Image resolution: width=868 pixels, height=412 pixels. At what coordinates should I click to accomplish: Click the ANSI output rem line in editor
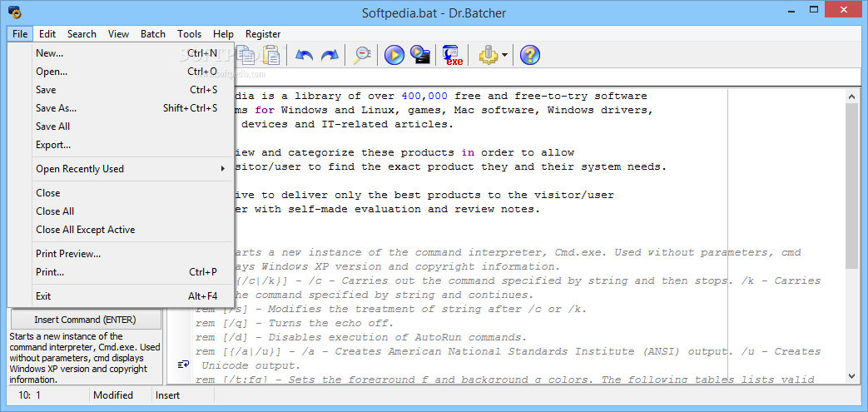point(508,351)
